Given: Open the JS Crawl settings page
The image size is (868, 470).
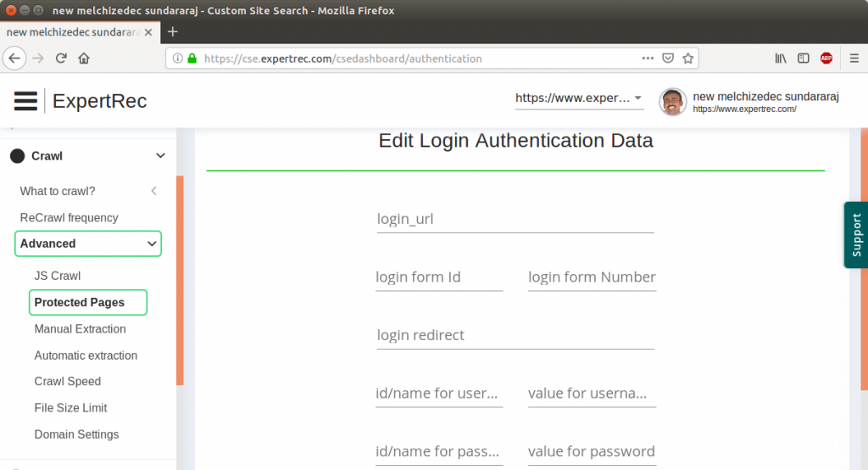Looking at the screenshot, I should coord(58,276).
